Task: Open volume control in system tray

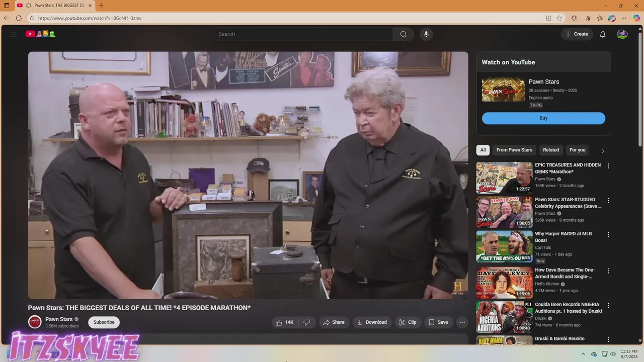Action: pyautogui.click(x=613, y=354)
